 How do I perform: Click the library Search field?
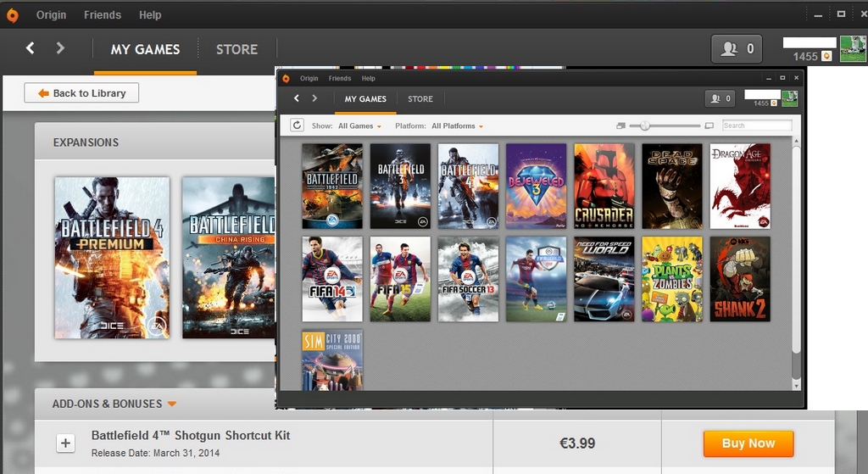point(757,125)
